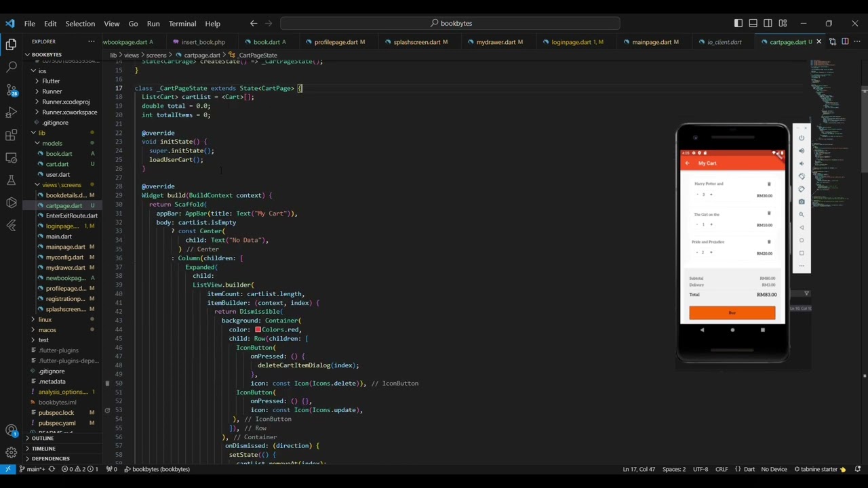Click the emulator toolbar overview square
The width and height of the screenshot is (868, 488).
(x=802, y=253)
